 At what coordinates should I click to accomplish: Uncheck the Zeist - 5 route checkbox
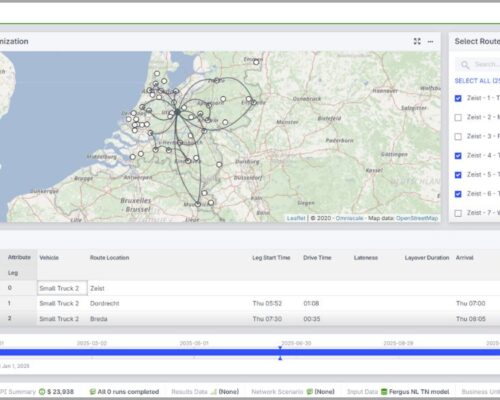tap(458, 175)
